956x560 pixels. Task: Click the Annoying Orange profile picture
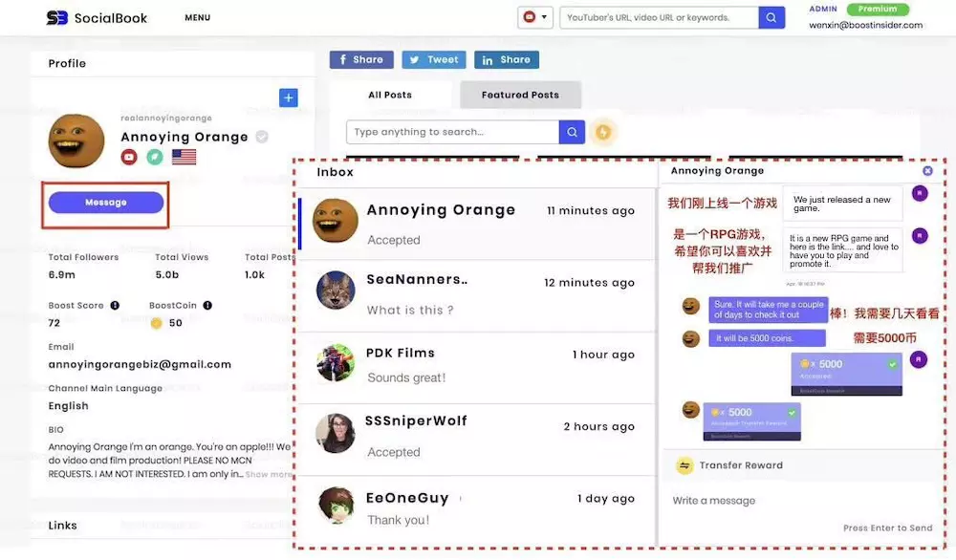pyautogui.click(x=76, y=140)
